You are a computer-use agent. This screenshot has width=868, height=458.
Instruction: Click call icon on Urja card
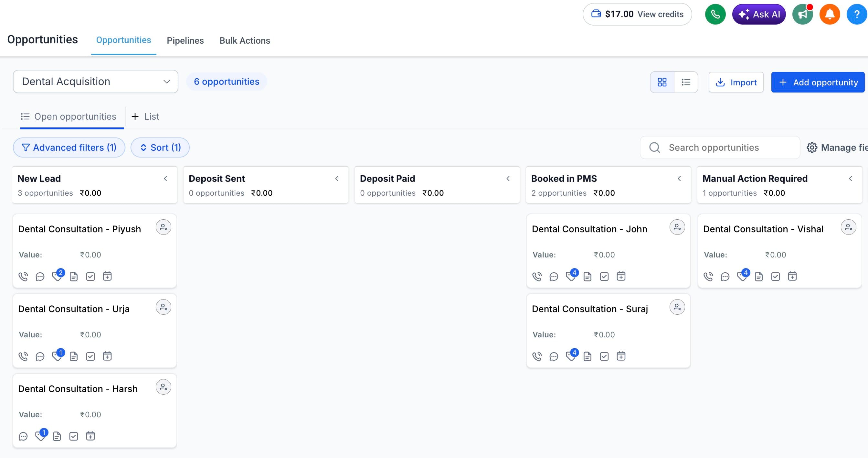pos(23,356)
